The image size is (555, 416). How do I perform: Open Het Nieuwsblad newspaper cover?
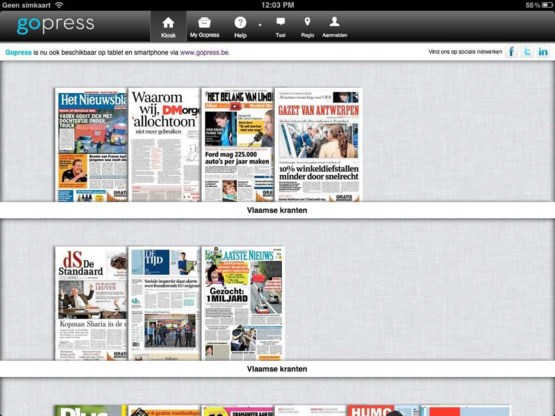coord(91,145)
